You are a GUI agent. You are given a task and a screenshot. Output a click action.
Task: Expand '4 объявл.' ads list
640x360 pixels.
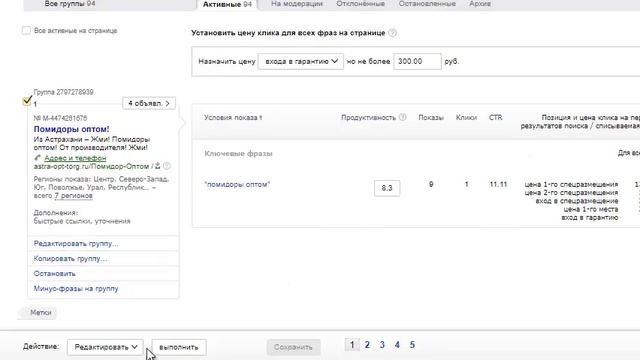(149, 103)
